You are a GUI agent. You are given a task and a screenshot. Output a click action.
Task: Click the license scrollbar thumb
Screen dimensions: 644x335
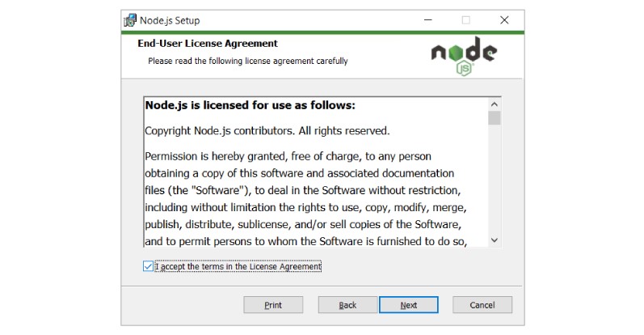click(495, 117)
